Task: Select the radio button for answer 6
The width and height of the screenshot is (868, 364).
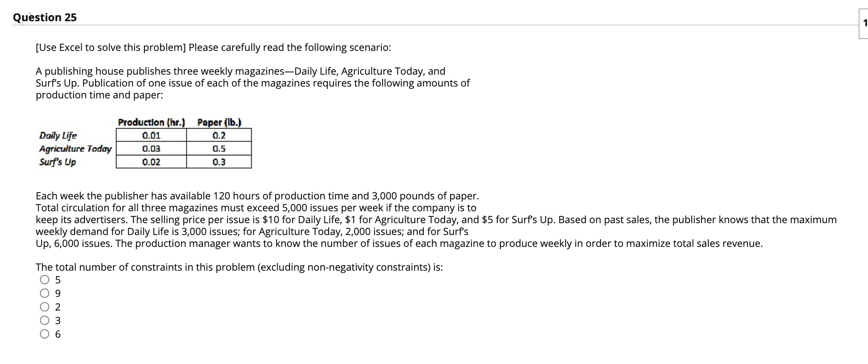Action: click(45, 334)
